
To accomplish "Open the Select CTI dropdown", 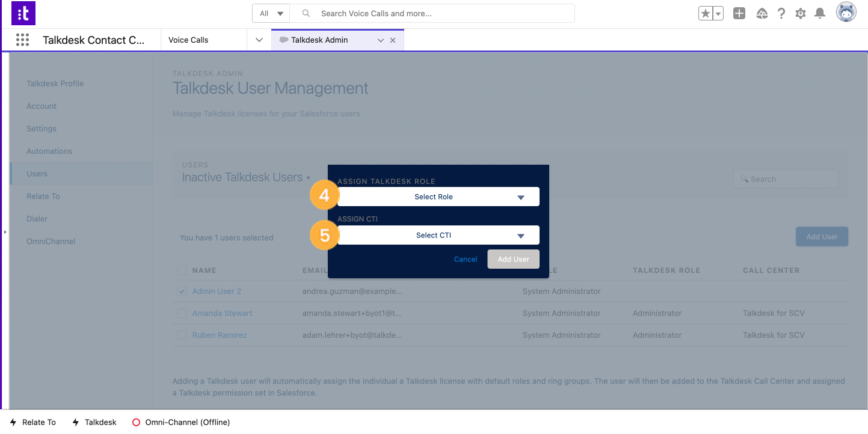I will 439,235.
